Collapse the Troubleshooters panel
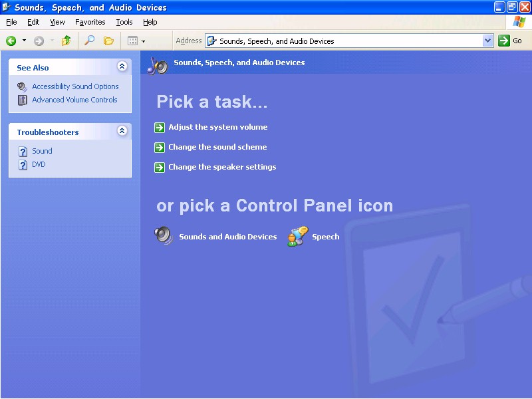The width and height of the screenshot is (532, 399). point(122,130)
